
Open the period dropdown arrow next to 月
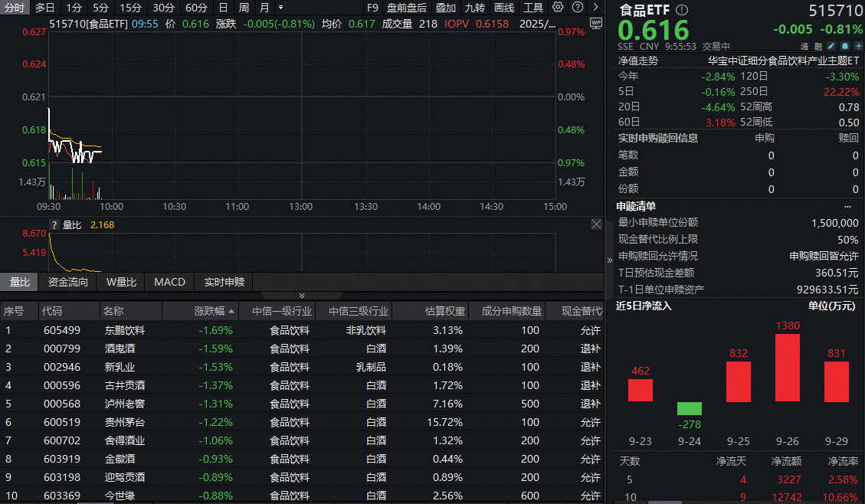click(x=279, y=8)
